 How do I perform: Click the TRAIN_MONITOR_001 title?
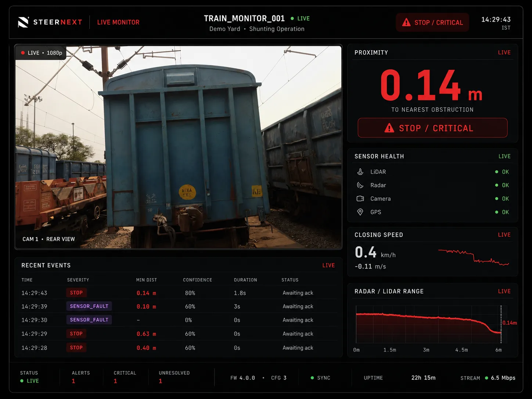(244, 18)
